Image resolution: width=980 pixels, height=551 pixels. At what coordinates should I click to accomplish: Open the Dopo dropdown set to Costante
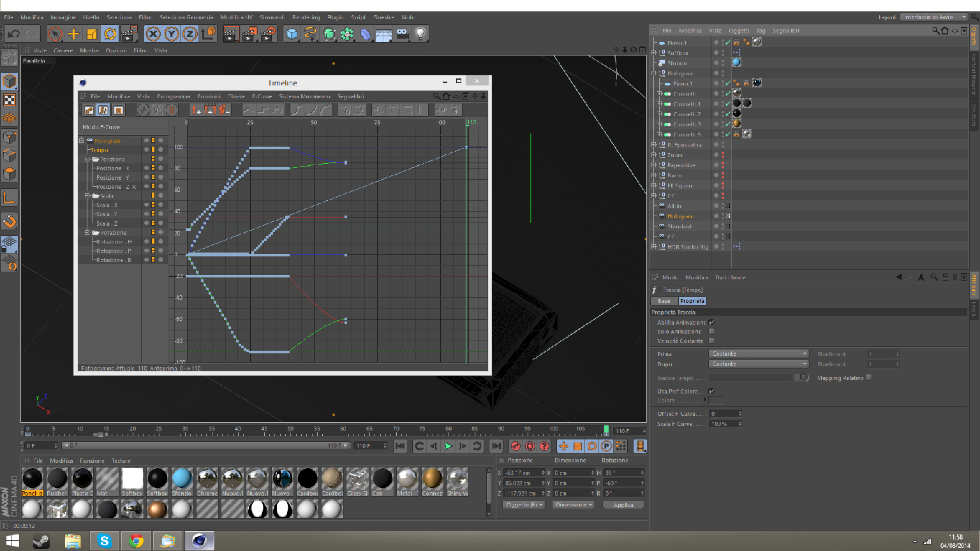point(758,364)
